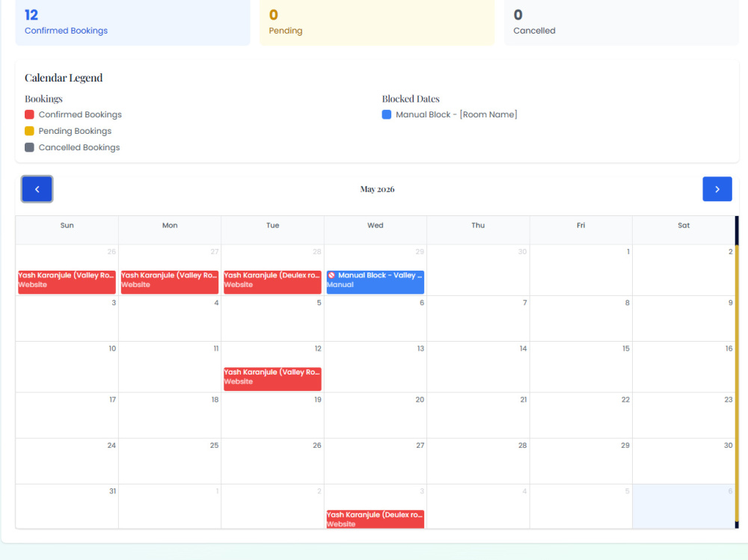Select May 28 day number
This screenshot has height=560, width=748.
point(523,446)
